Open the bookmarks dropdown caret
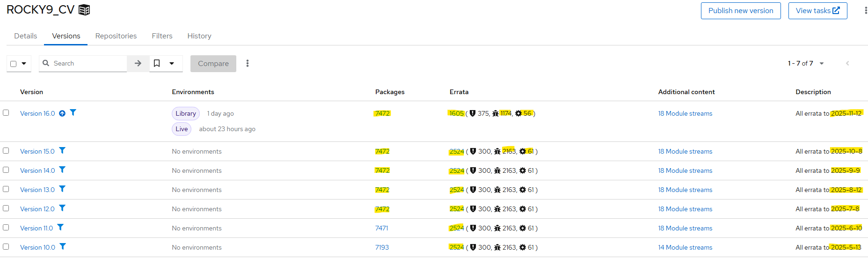 [x=172, y=63]
